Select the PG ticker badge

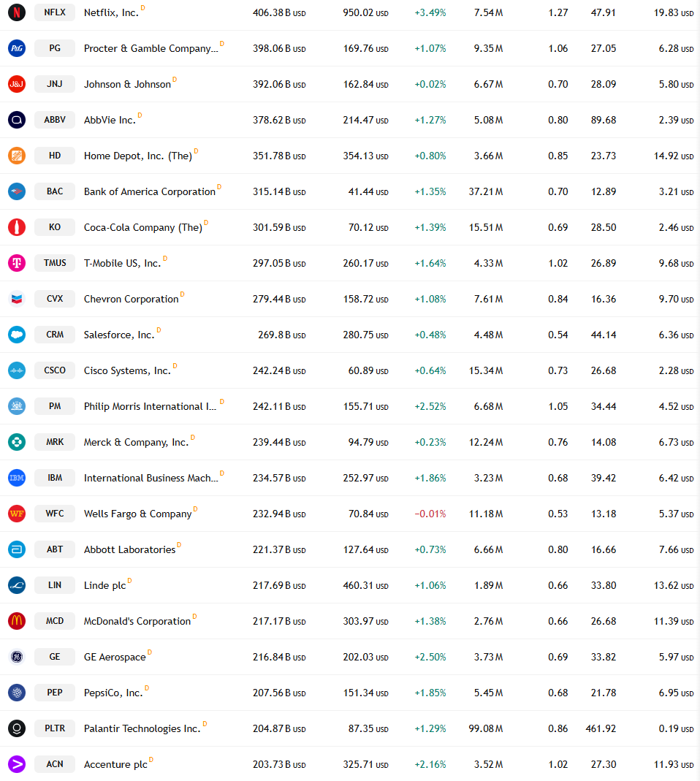tap(55, 48)
